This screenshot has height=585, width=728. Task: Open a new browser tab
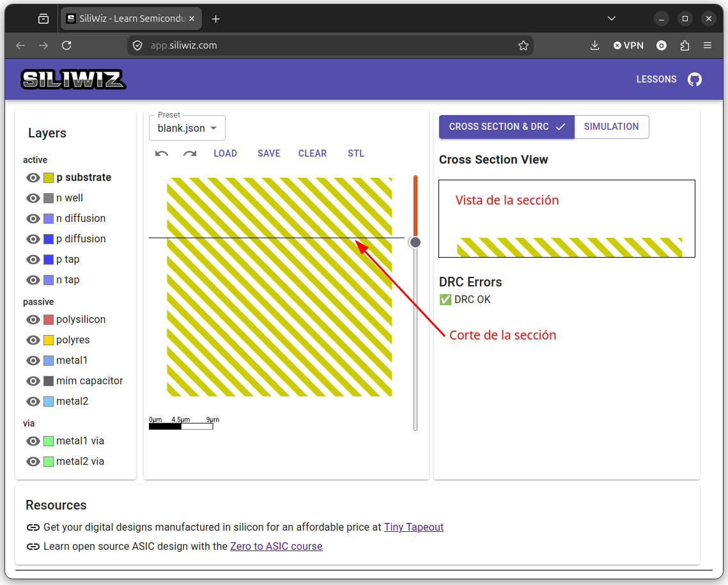click(215, 19)
